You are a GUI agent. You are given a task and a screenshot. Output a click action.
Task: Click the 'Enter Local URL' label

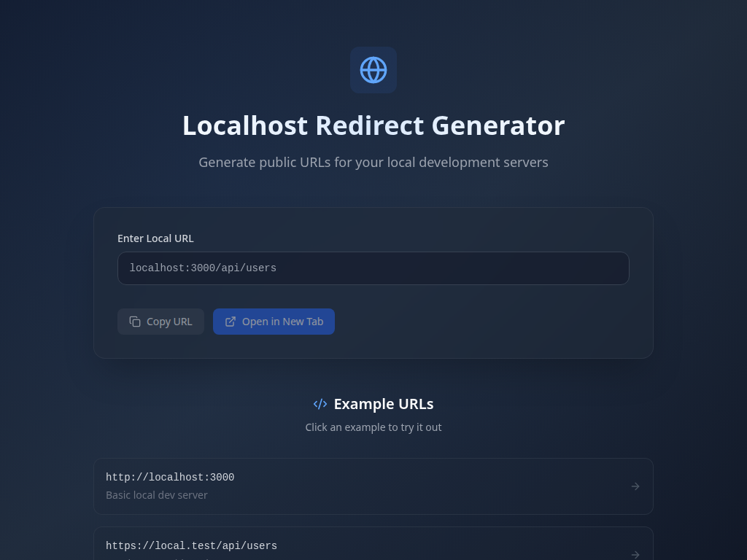[x=156, y=238]
